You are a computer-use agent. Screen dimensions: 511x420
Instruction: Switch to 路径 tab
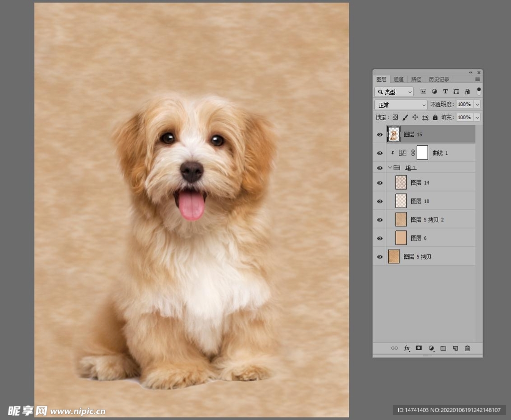tap(416, 79)
